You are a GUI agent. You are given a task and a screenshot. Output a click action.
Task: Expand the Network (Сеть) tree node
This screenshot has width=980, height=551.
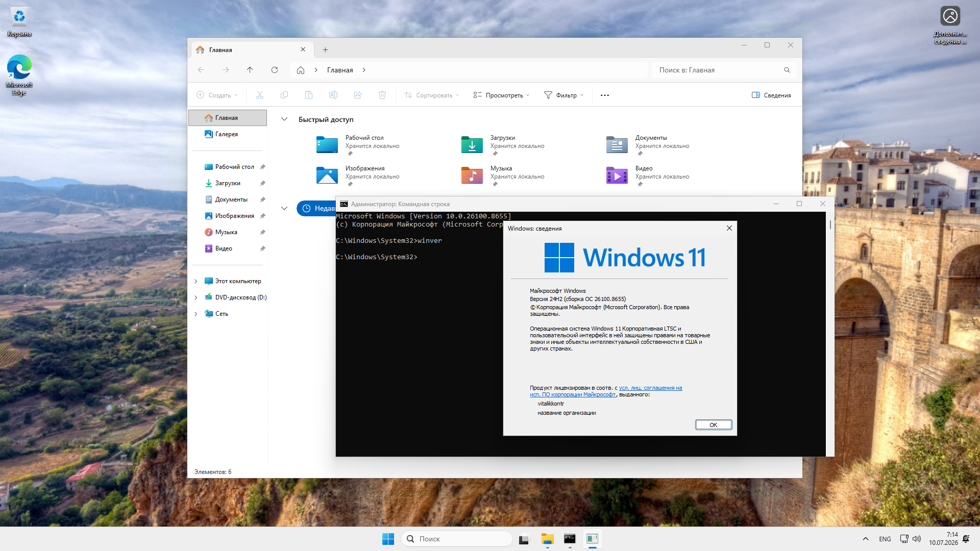[x=196, y=314]
